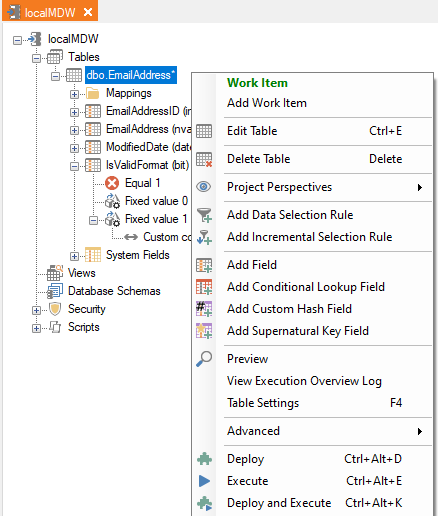Image resolution: width=438 pixels, height=516 pixels.
Task: Close the localMDW tab
Action: click(88, 12)
